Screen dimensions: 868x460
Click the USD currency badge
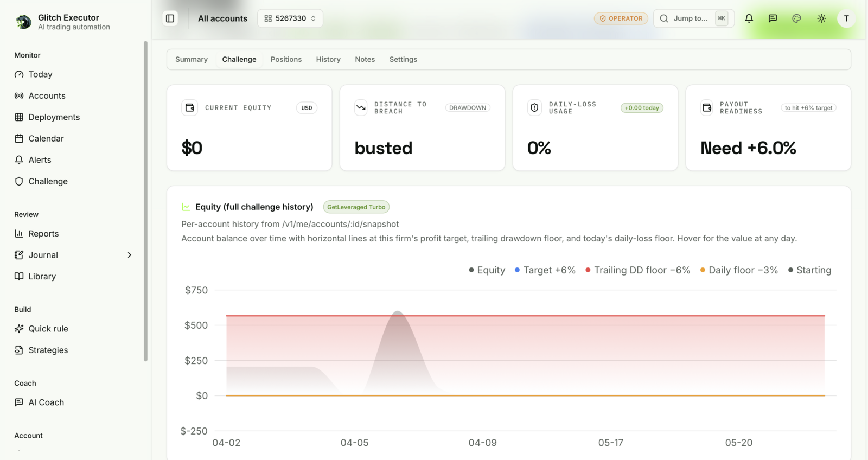[307, 108]
